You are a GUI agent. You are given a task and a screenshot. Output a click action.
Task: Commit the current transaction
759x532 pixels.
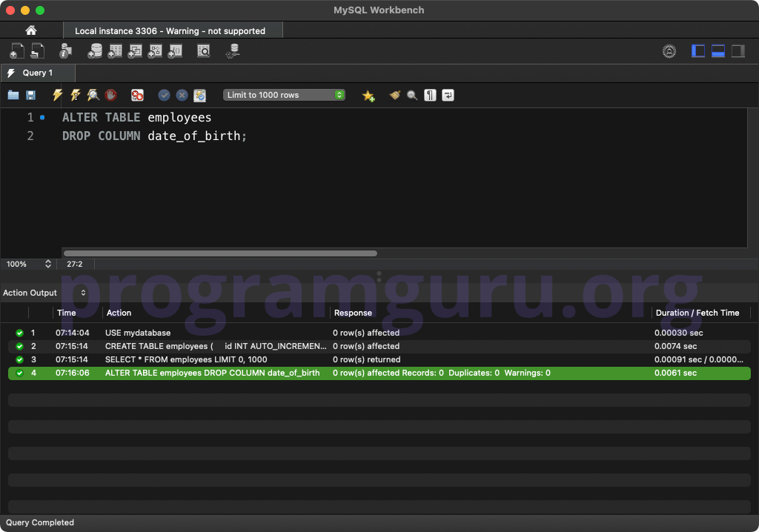point(164,95)
